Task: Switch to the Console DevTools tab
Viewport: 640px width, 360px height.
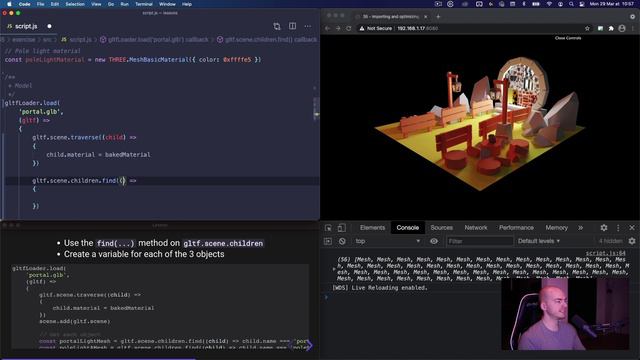Action: [x=407, y=228]
